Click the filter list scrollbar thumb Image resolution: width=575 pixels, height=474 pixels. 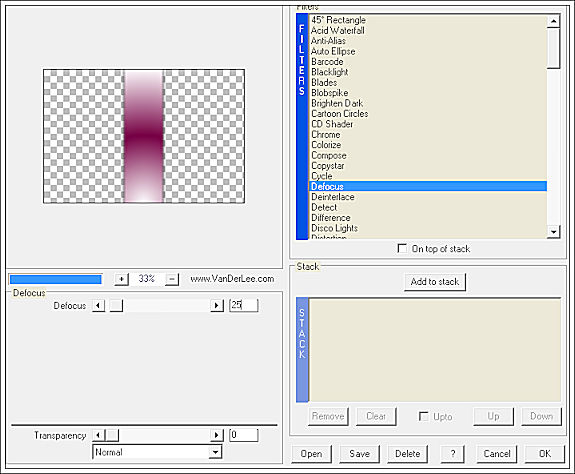tap(553, 48)
